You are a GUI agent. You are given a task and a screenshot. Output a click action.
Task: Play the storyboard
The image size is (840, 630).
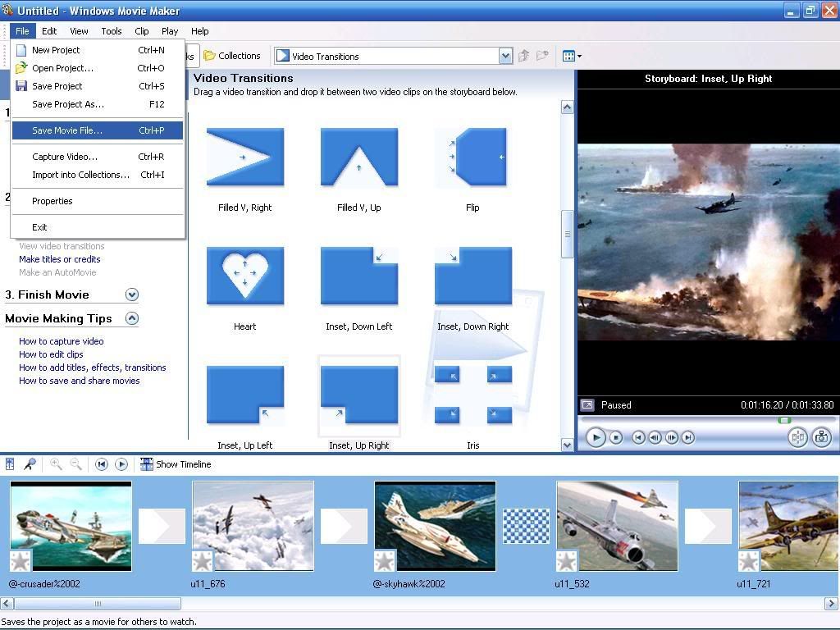point(121,464)
